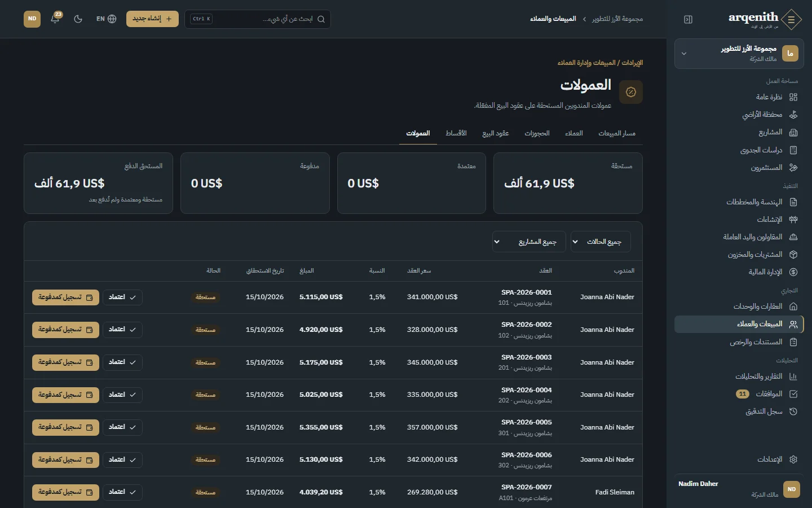Open ND user avatar in top bar

coord(32,19)
